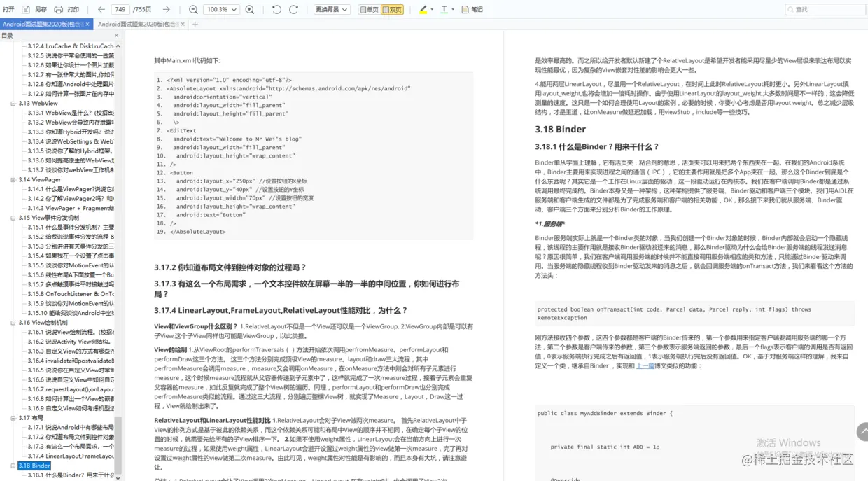Open the 100.3% zoom level dropdown
868x481 pixels.
[221, 9]
